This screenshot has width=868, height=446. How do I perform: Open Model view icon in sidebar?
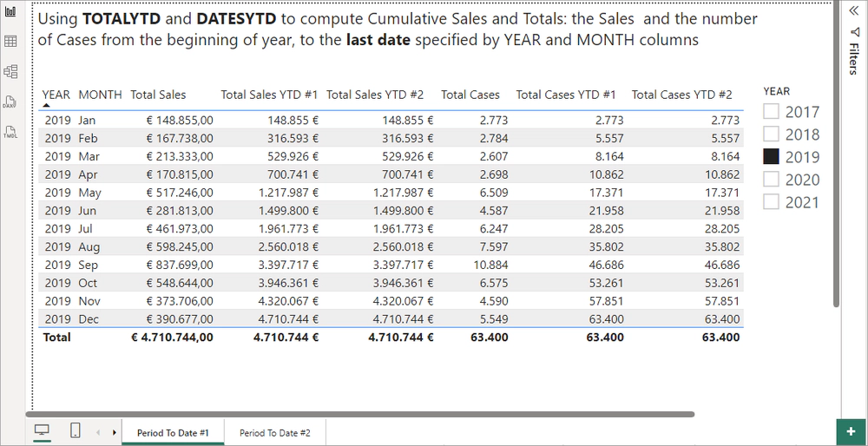[x=11, y=72]
